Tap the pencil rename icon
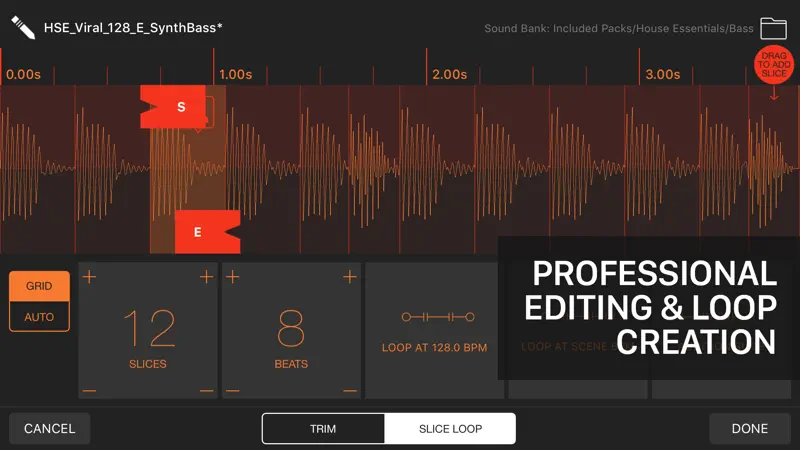The height and width of the screenshot is (450, 800). click(x=23, y=28)
